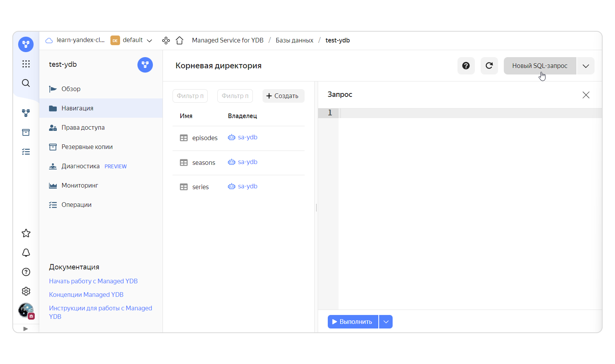
Task: Open Права доступа section
Action: pos(101,127)
